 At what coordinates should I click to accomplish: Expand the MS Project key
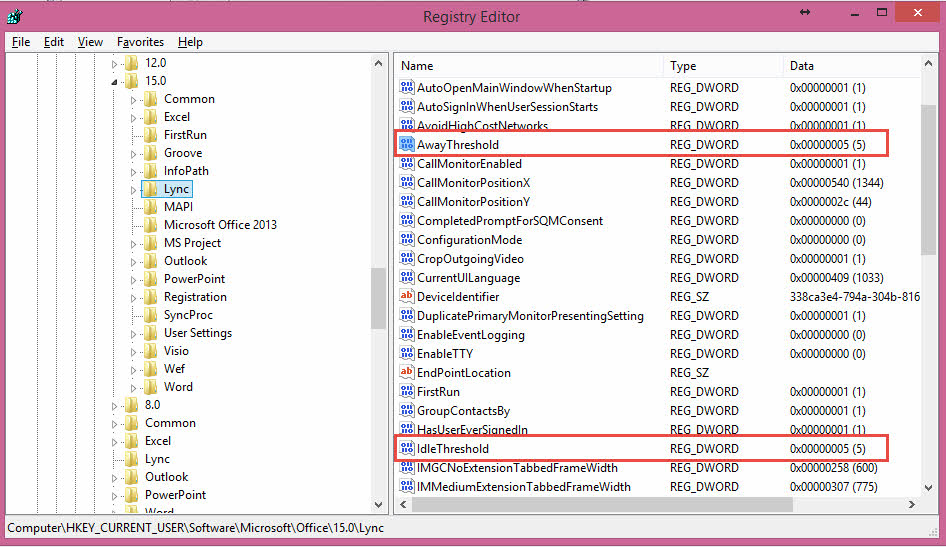click(133, 244)
